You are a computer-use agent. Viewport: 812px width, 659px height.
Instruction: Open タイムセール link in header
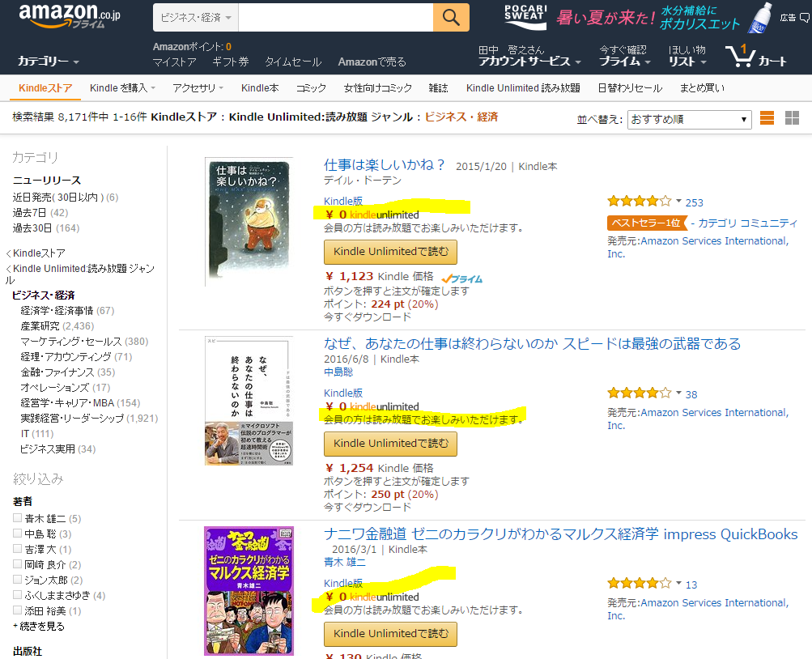tap(293, 62)
